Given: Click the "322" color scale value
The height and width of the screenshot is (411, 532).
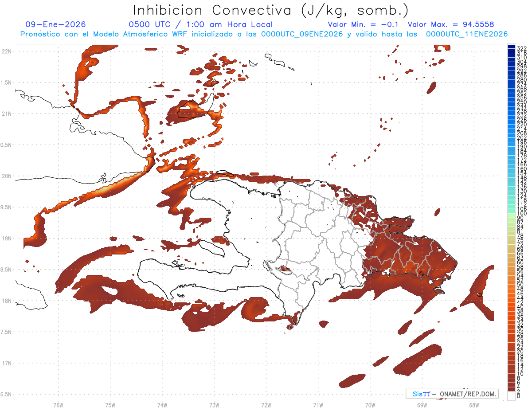Looking at the screenshot, I should [522, 48].
